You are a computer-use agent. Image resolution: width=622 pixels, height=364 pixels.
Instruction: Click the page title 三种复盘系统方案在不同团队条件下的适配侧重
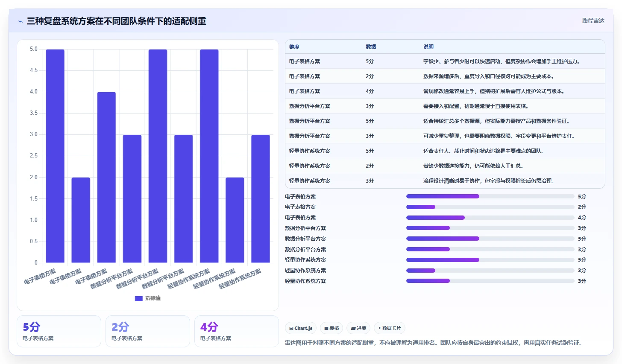pyautogui.click(x=116, y=21)
